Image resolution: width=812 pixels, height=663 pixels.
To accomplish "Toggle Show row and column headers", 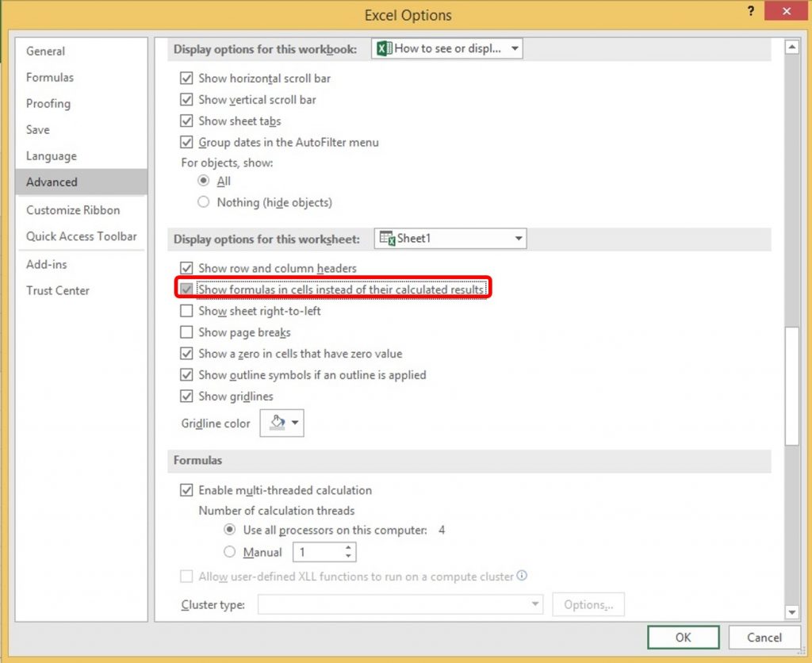I will (186, 268).
